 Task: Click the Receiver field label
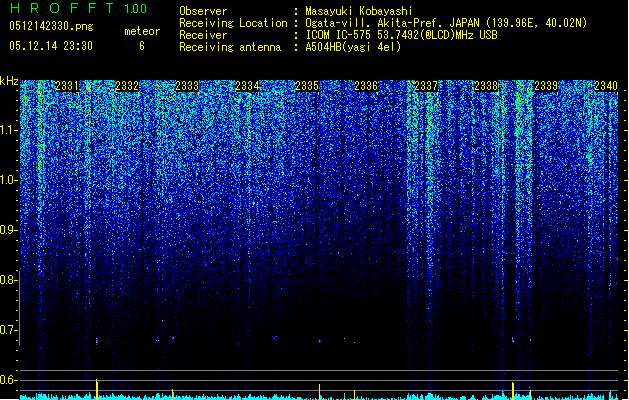[x=203, y=35]
